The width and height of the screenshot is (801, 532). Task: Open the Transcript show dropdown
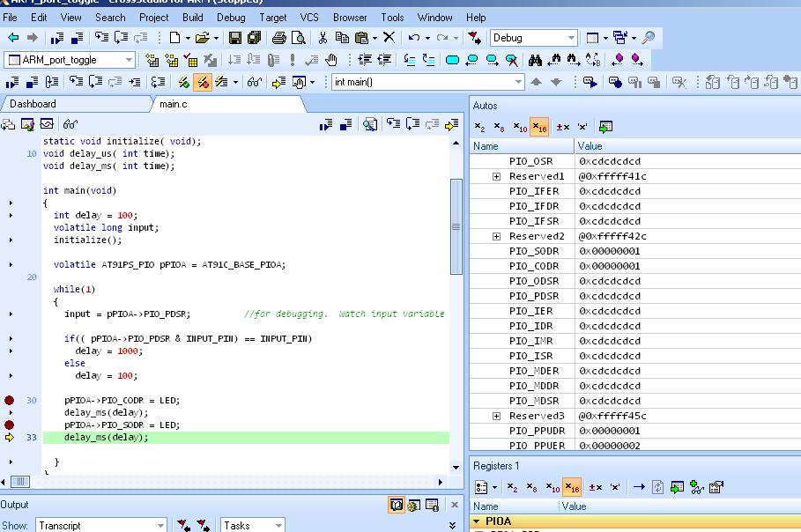tap(161, 525)
